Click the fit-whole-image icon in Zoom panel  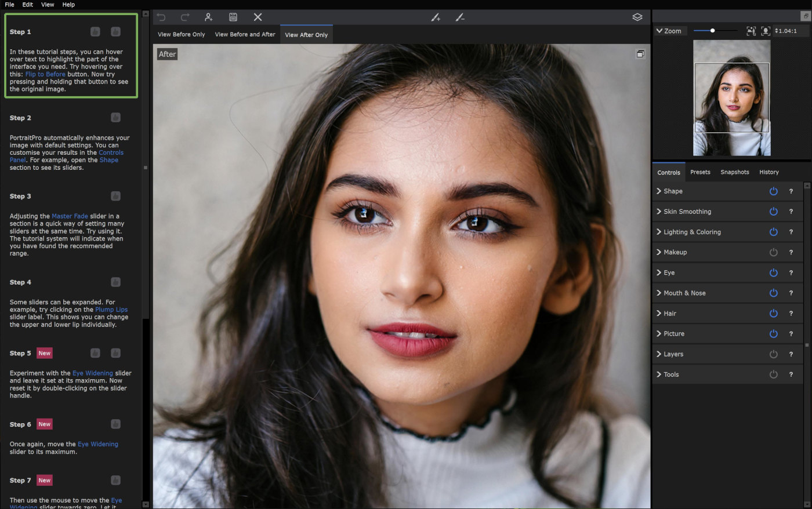tap(751, 31)
